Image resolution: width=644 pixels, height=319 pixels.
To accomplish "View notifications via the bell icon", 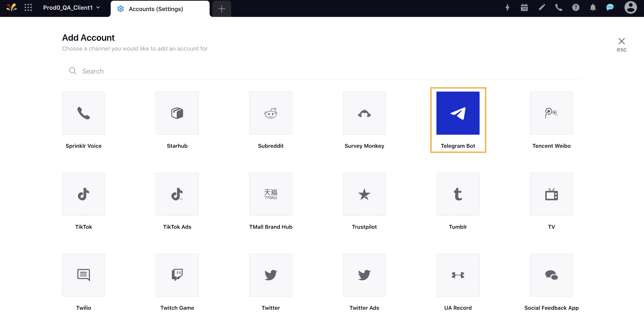I will click(x=593, y=8).
